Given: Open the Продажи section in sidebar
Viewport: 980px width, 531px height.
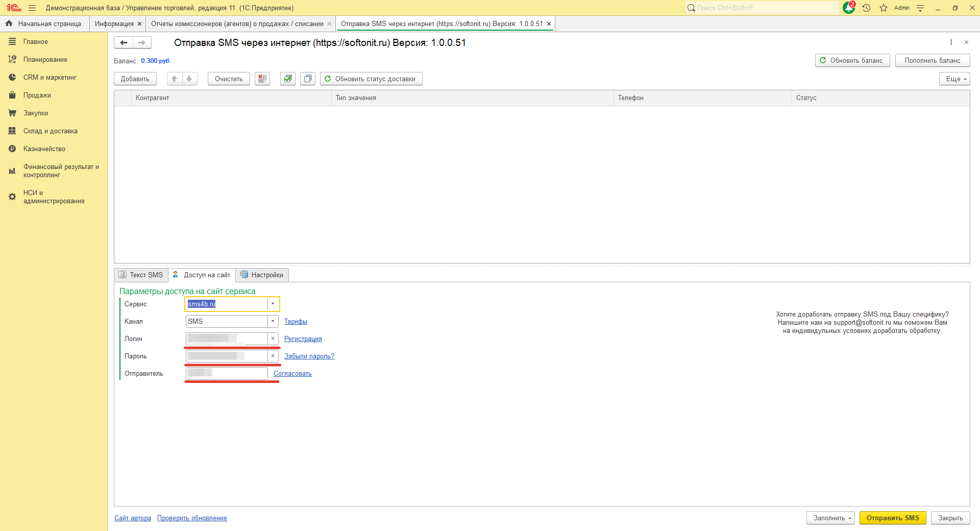Looking at the screenshot, I should (x=37, y=95).
